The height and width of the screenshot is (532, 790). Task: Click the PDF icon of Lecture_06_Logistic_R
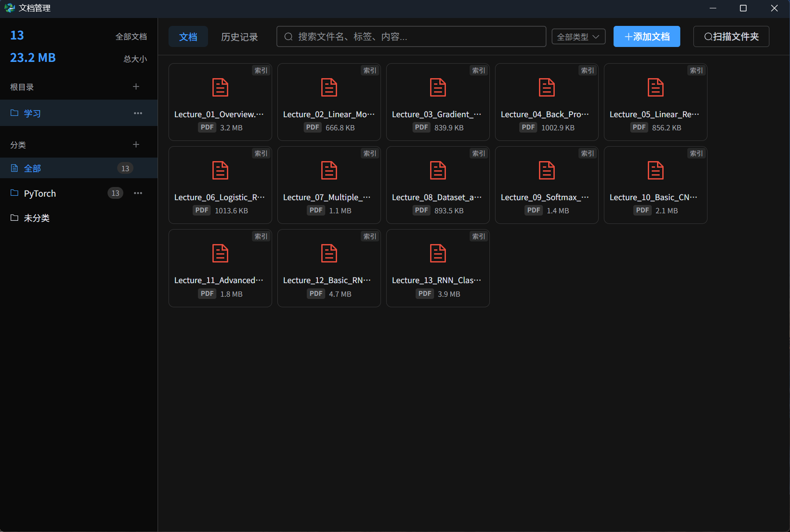220,170
